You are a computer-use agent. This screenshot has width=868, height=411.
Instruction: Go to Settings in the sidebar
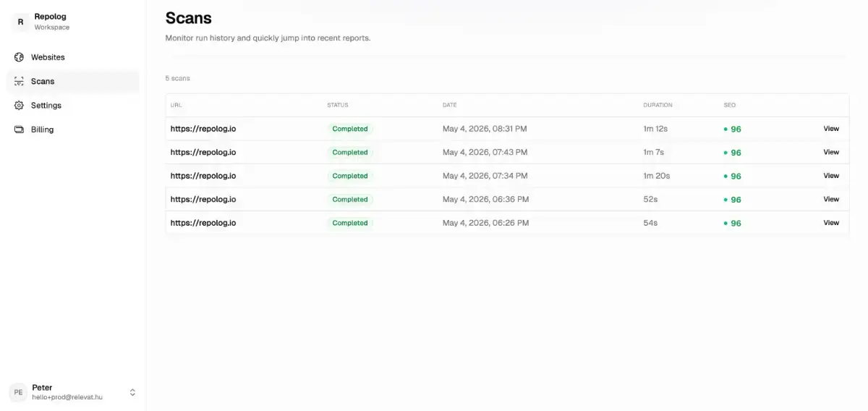[72, 106]
